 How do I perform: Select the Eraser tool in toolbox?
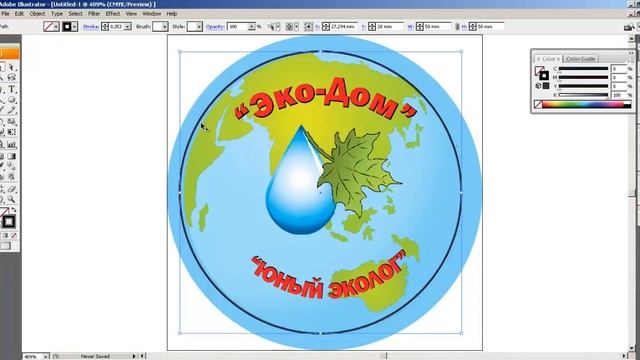(x=11, y=189)
